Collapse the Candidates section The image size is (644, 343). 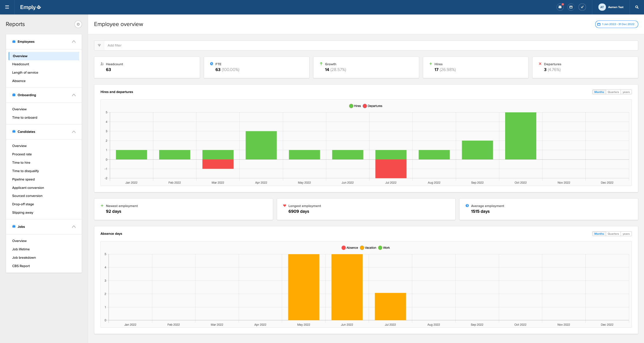[x=74, y=131]
